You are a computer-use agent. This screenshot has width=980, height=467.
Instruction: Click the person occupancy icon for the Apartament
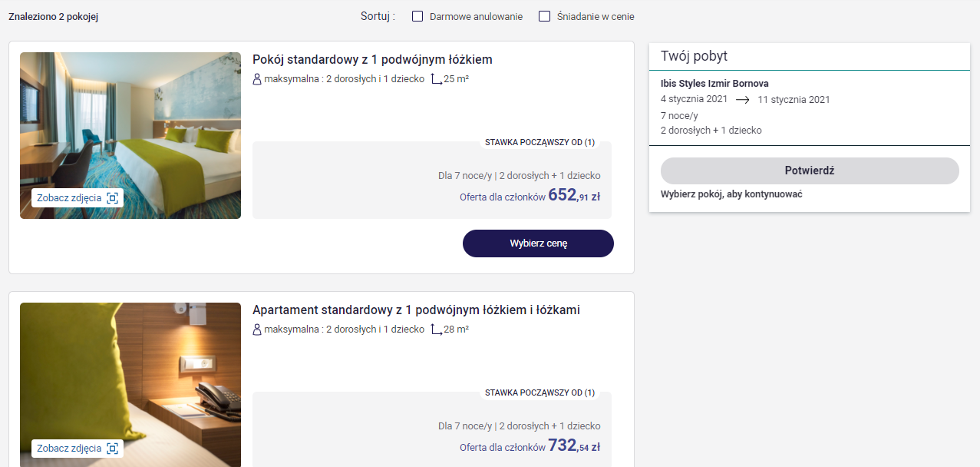point(257,330)
